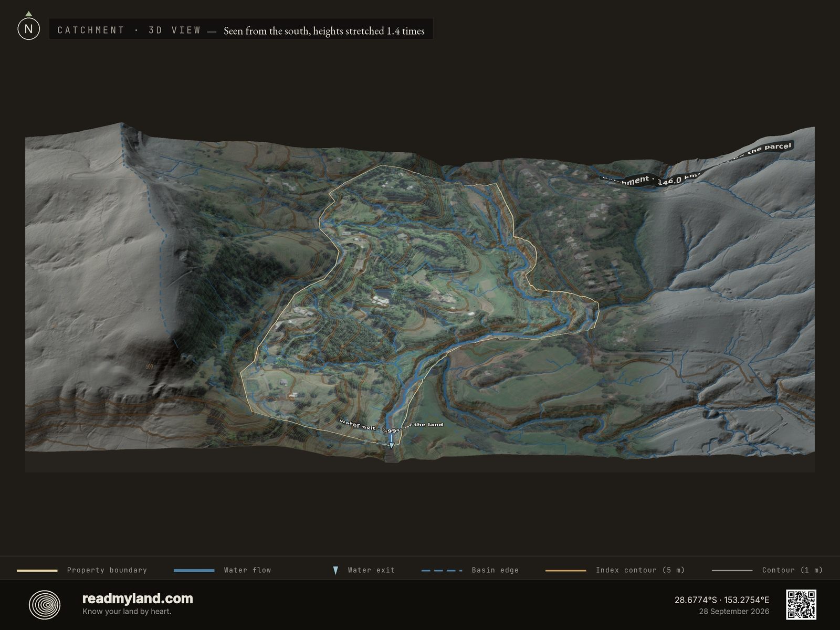
Task: Click the Water flow legend blue line
Action: coord(194,570)
